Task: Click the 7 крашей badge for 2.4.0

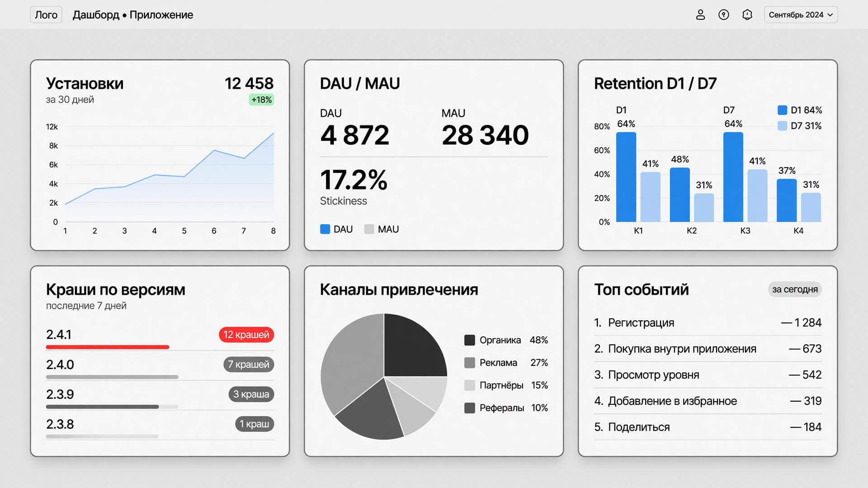Action: point(249,364)
